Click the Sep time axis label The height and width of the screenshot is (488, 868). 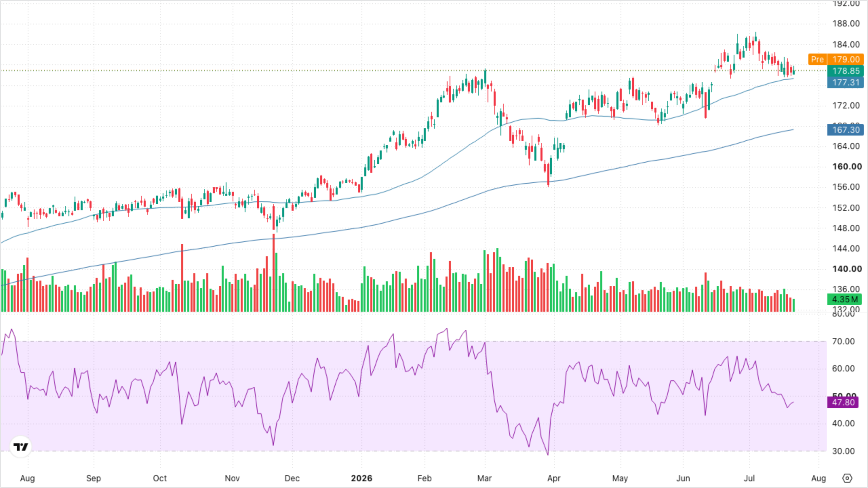(x=94, y=478)
